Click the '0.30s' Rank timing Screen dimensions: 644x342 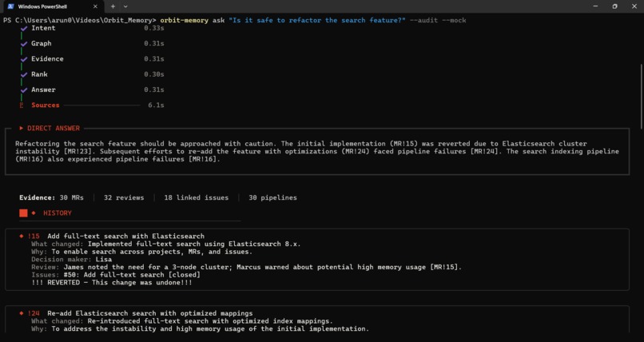(x=154, y=74)
